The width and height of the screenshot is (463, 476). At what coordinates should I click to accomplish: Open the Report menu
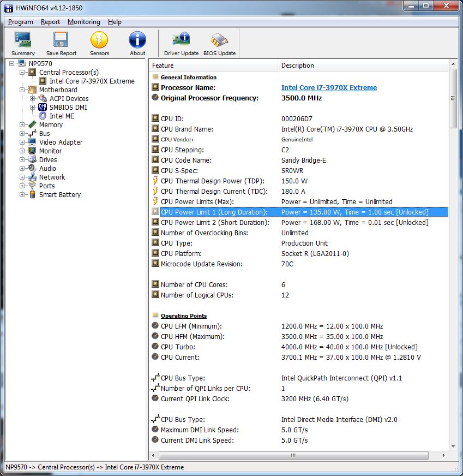[x=50, y=22]
